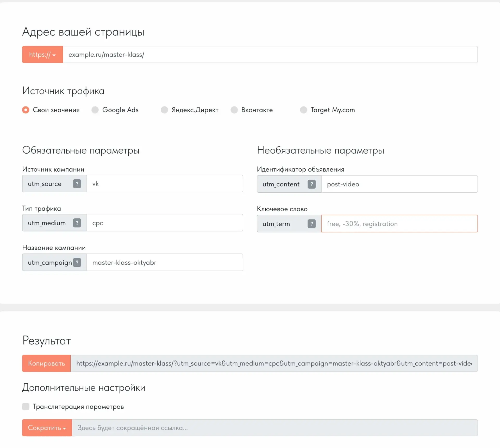Click the help icon next to utm_medium
This screenshot has width=500, height=448.
77,223
